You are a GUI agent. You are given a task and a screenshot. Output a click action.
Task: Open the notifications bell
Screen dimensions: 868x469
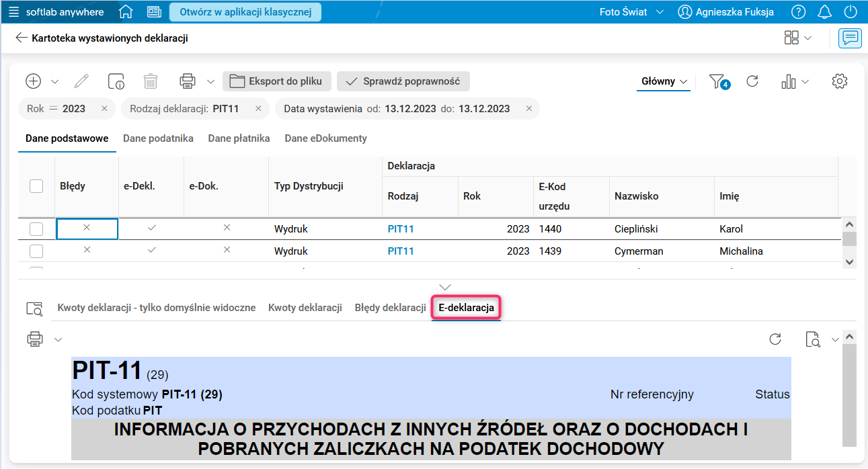pyautogui.click(x=824, y=11)
